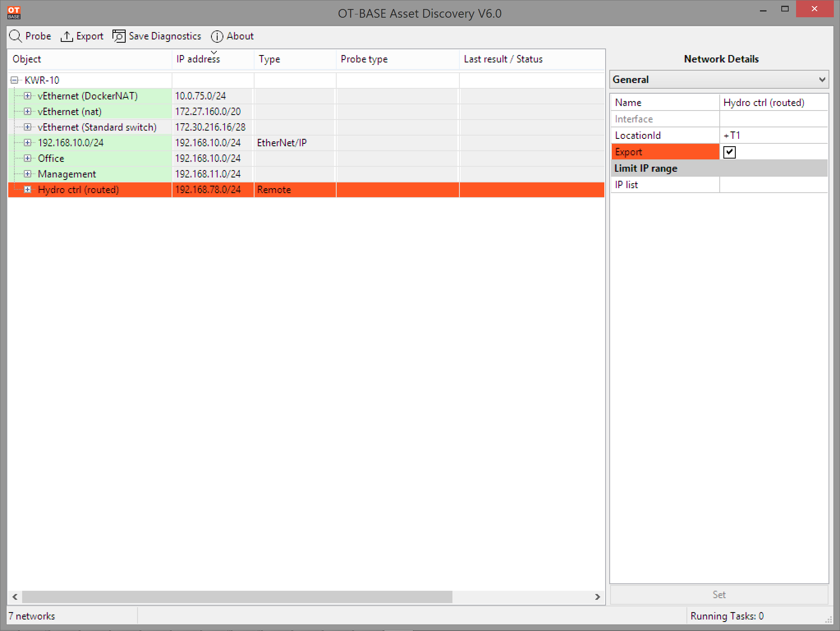Click the Export upload icon

67,37
